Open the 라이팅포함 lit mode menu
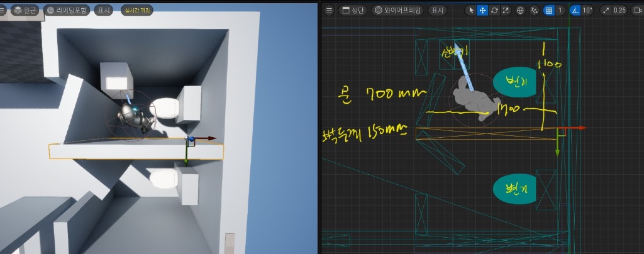Image resolution: width=644 pixels, height=254 pixels. pyautogui.click(x=67, y=11)
